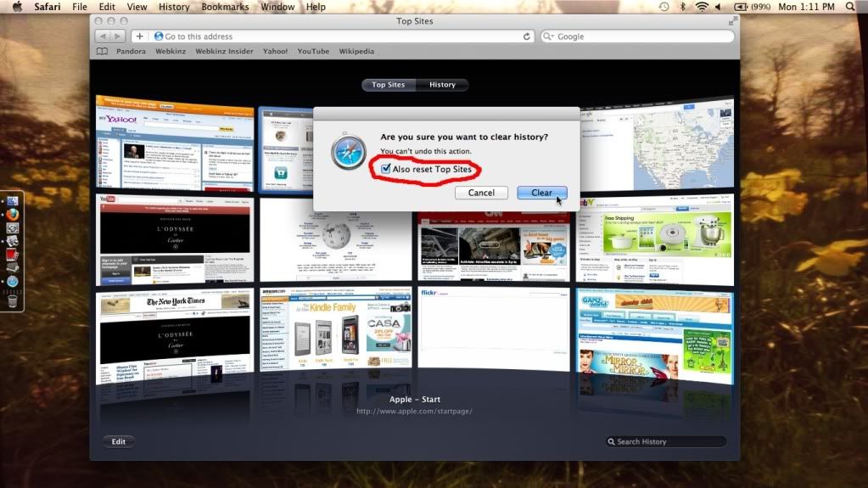868x488 pixels.
Task: Open the Trash in the Dock
Action: 12,300
